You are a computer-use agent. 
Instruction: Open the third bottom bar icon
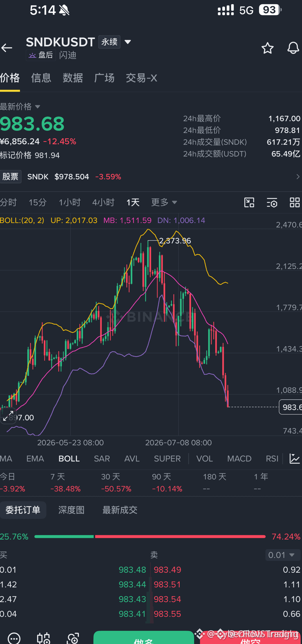click(73, 638)
